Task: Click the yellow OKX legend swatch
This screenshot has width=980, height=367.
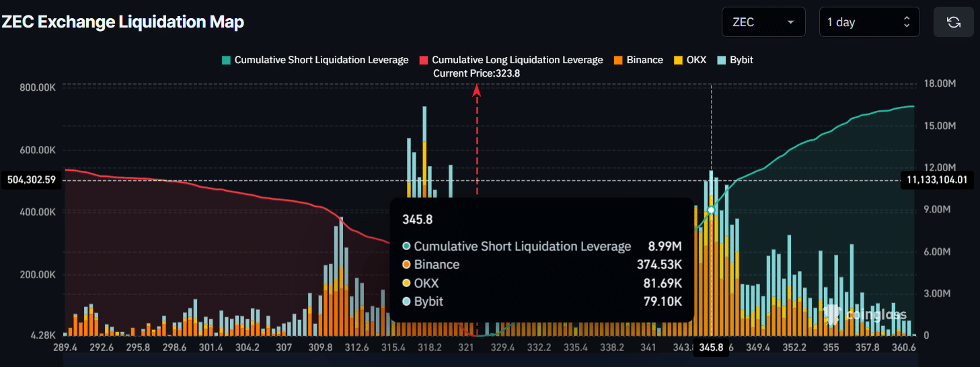Action: (x=678, y=60)
